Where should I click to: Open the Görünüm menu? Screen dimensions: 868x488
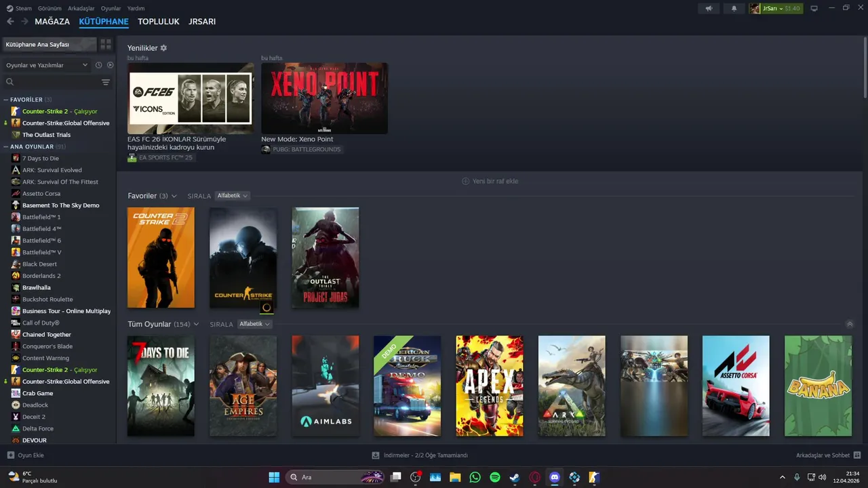pyautogui.click(x=50, y=8)
